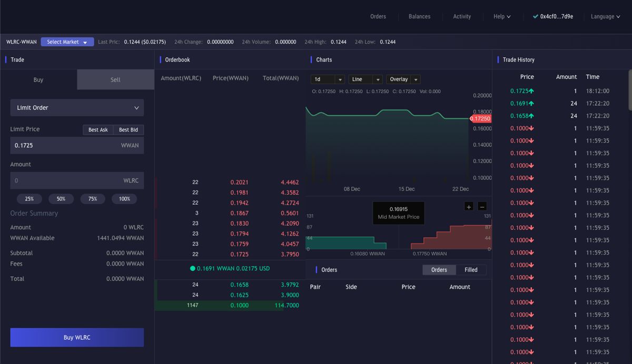Switch to the Sell tab
This screenshot has width=632, height=364.
(115, 80)
